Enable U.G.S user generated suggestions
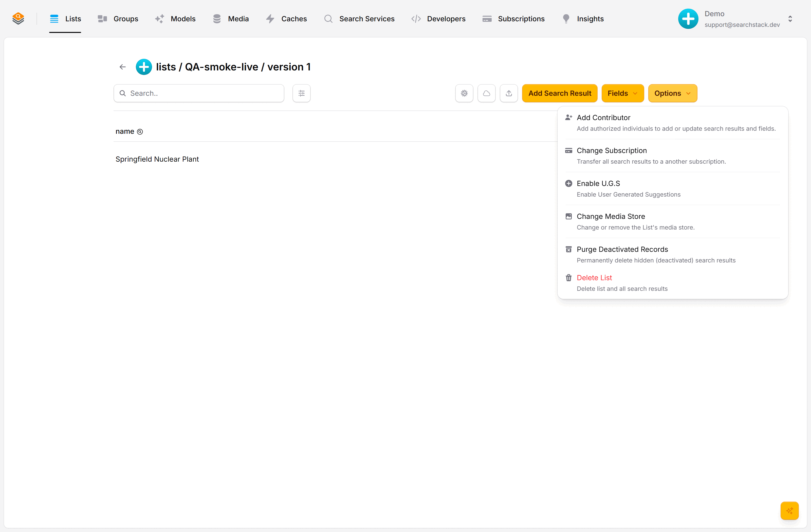Image resolution: width=811 pixels, height=532 pixels. [673, 189]
